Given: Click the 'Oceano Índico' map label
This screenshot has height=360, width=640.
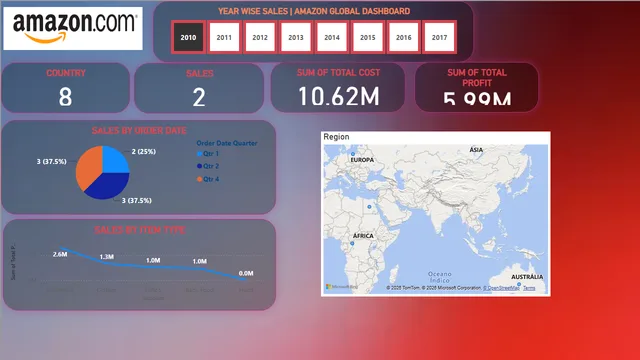Looking at the screenshot, I should pos(440,277).
